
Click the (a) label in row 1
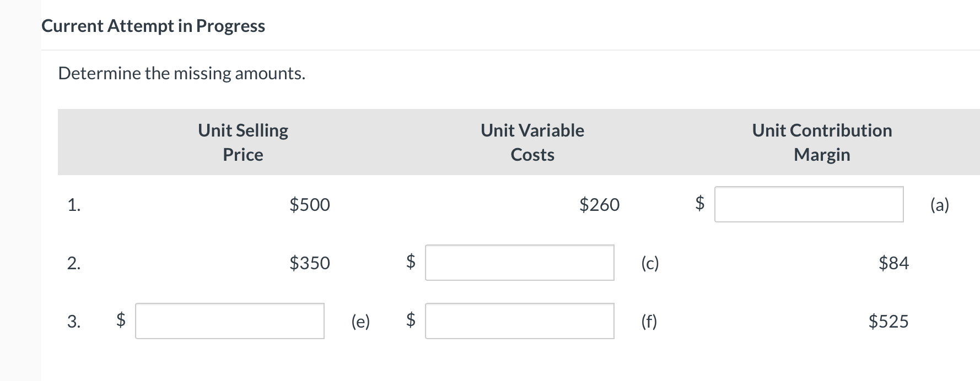tap(940, 205)
